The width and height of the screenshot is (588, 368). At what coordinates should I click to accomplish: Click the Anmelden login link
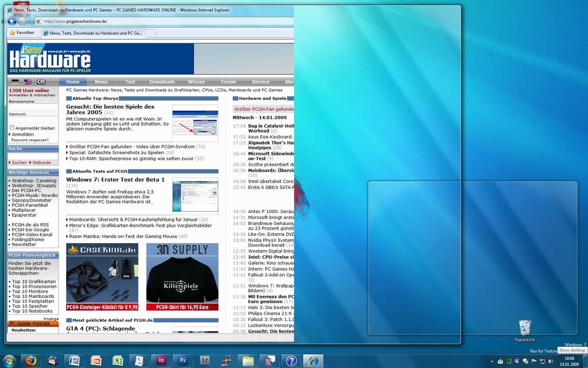pyautogui.click(x=23, y=134)
